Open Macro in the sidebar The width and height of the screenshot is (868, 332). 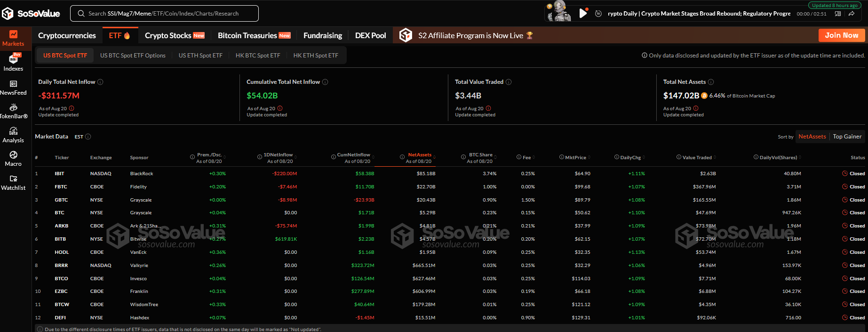[x=13, y=159]
